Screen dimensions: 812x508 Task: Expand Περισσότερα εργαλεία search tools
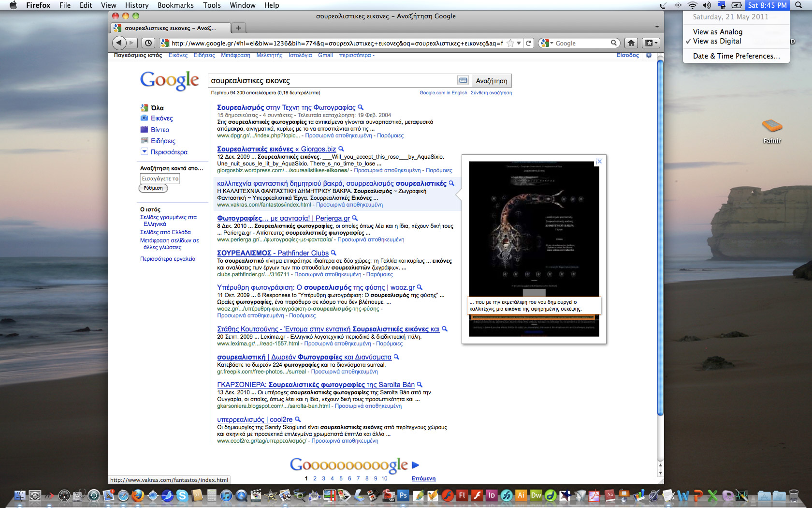pyautogui.click(x=168, y=259)
